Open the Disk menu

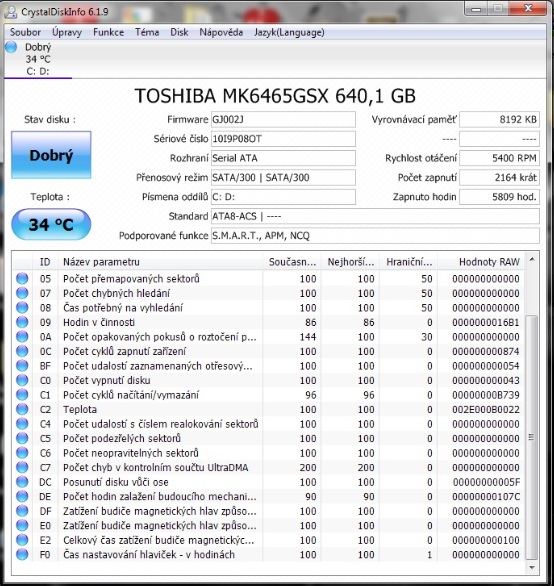179,33
